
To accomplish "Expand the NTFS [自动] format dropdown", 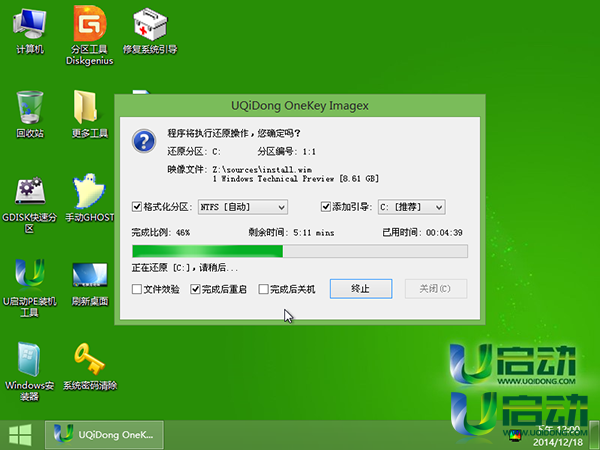I will (243, 207).
